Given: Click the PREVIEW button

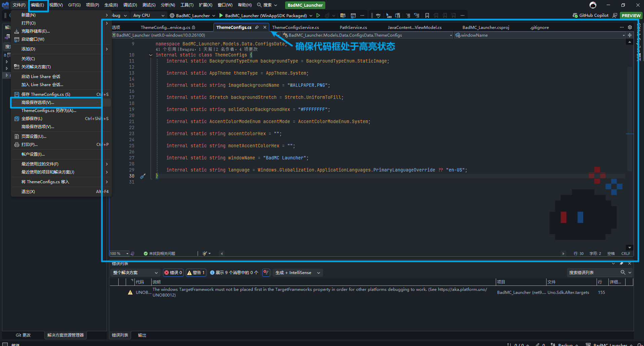Looking at the screenshot, I should (x=631, y=15).
